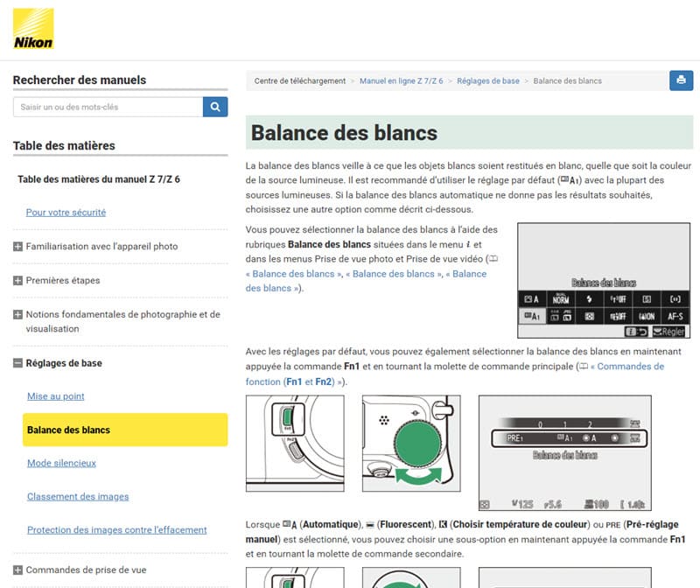Click the Rechercher des manuels heading
700x588 pixels.
(80, 80)
